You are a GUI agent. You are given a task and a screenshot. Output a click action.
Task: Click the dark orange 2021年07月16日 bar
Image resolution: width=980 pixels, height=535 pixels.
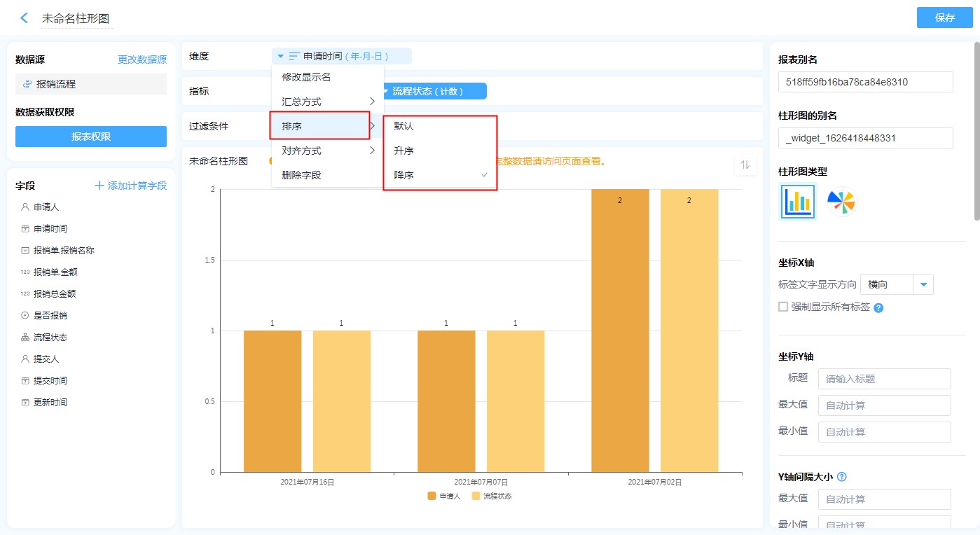pyautogui.click(x=272, y=401)
